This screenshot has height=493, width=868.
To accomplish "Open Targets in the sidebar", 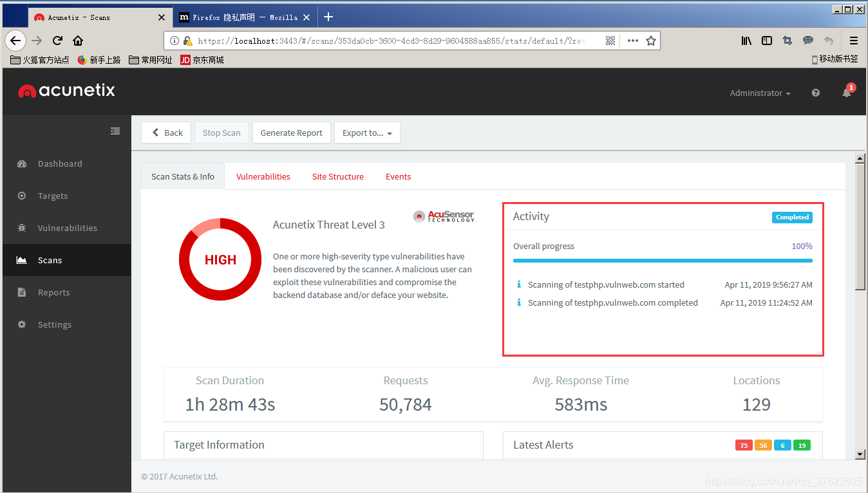I will click(66, 196).
